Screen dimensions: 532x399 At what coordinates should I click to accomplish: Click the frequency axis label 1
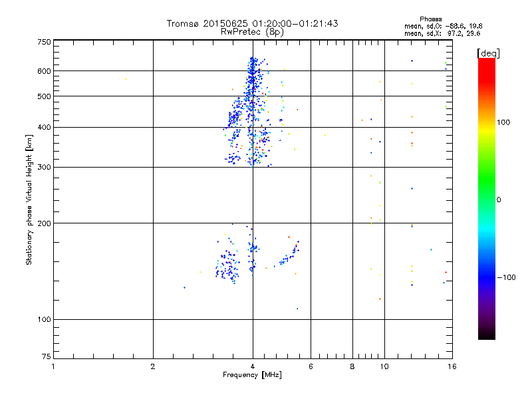(x=53, y=366)
